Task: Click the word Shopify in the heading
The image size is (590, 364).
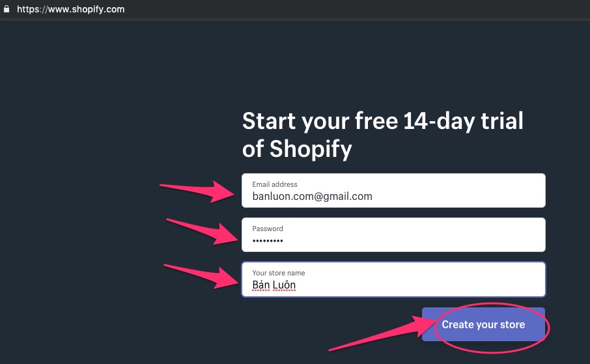Action: pyautogui.click(x=309, y=149)
